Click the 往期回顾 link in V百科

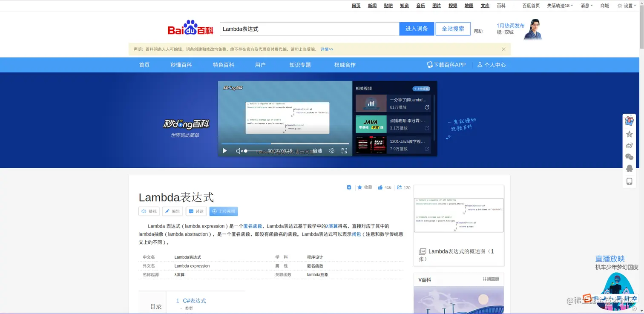[491, 279]
